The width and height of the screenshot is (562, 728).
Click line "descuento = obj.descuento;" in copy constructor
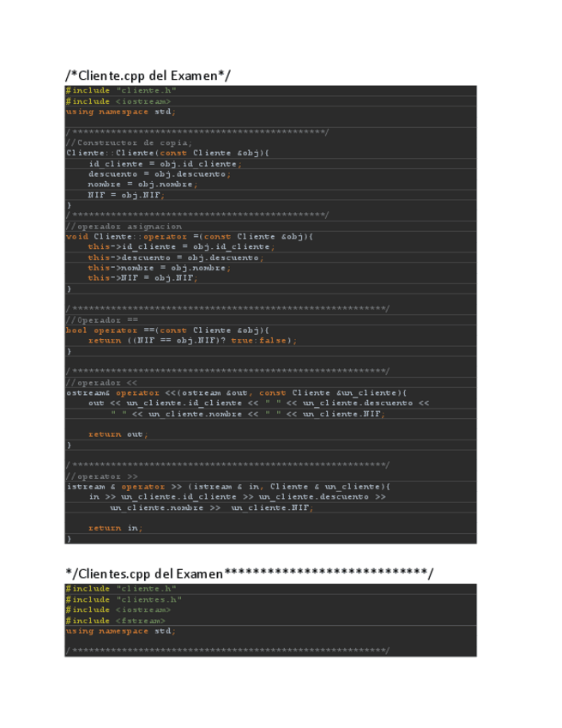click(160, 174)
